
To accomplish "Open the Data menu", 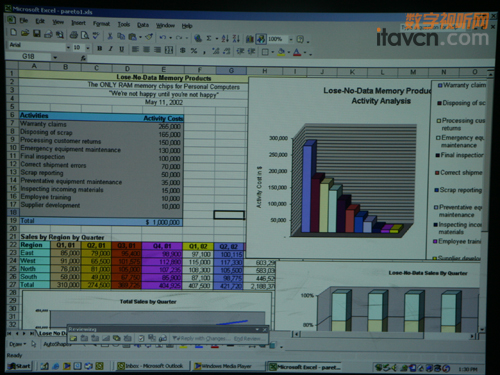I will pos(143,25).
